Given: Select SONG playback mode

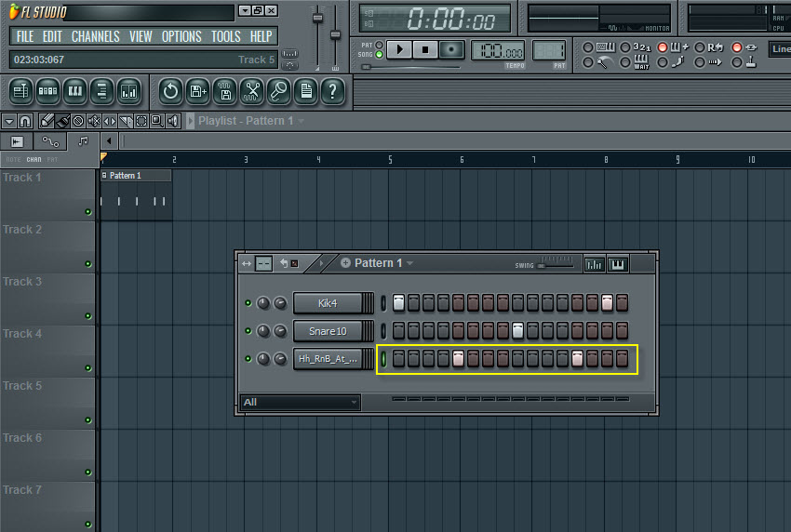Looking at the screenshot, I should [380, 55].
